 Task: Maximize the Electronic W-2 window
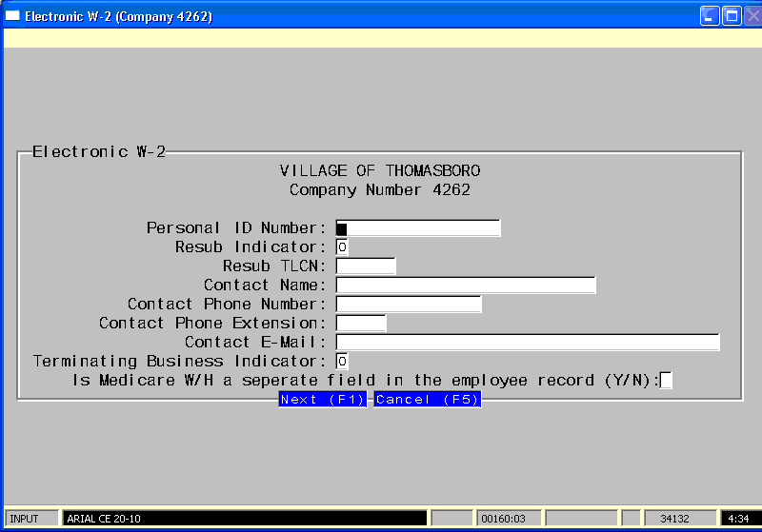[732, 16]
